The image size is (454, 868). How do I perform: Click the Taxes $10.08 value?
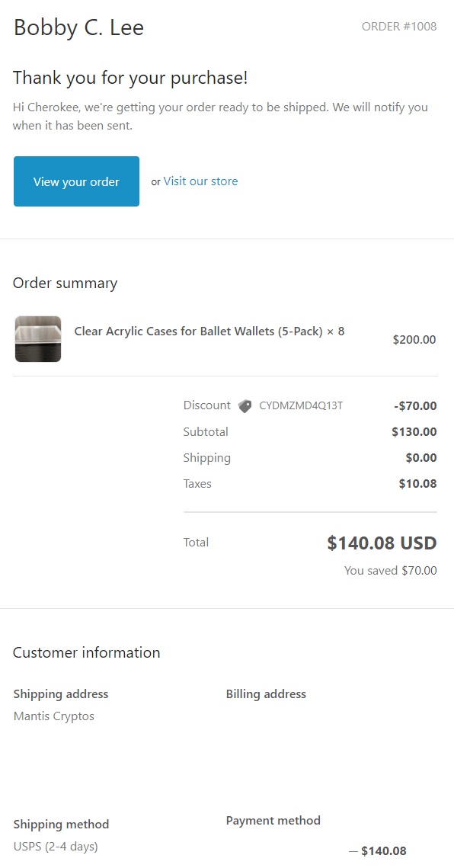417,484
